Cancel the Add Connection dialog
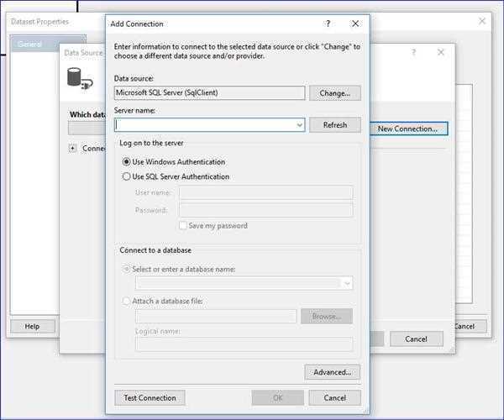 [334, 398]
